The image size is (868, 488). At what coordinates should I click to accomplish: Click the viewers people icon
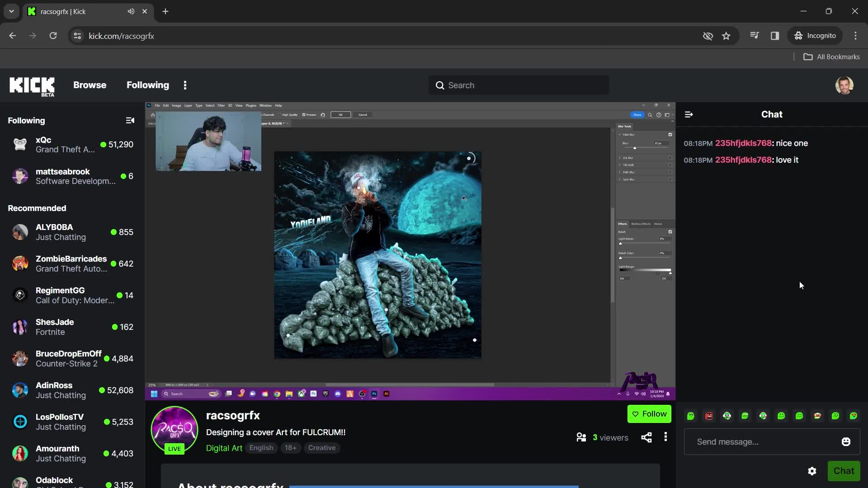pos(581,437)
